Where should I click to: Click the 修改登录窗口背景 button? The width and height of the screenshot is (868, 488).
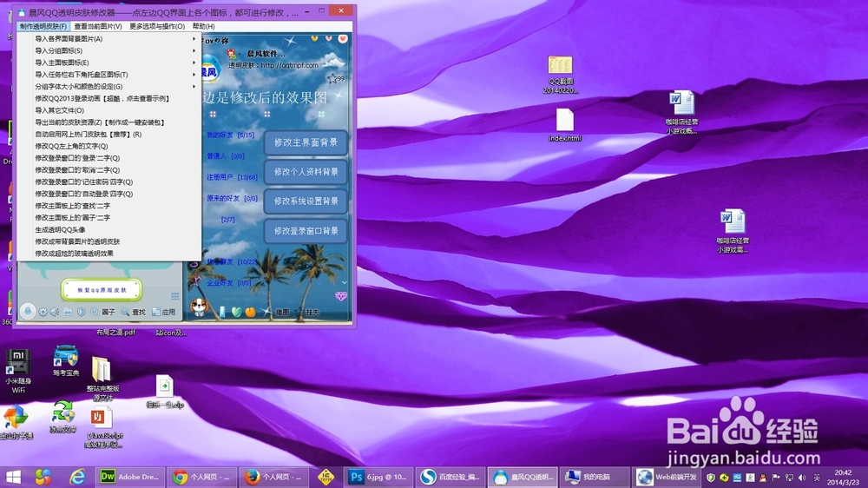coord(306,231)
